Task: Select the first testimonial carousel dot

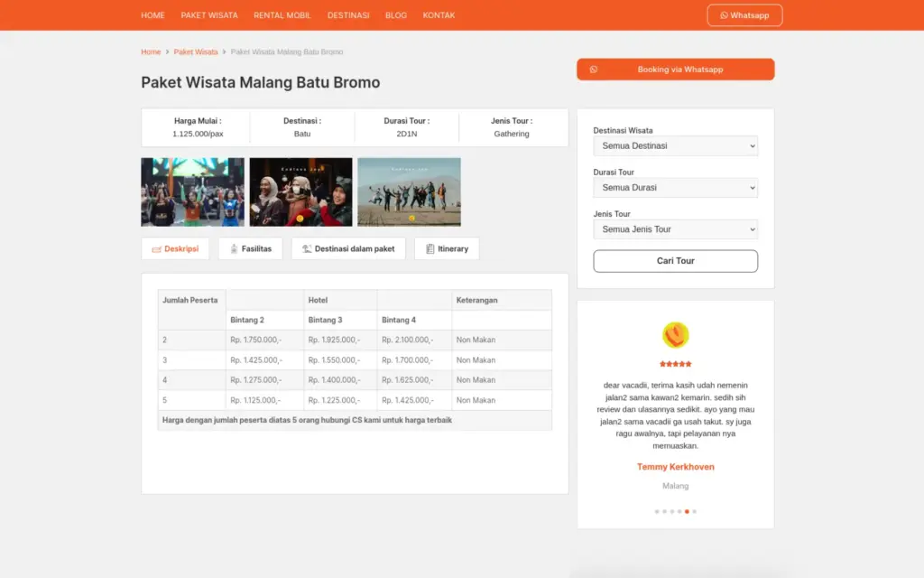Action: [656, 511]
